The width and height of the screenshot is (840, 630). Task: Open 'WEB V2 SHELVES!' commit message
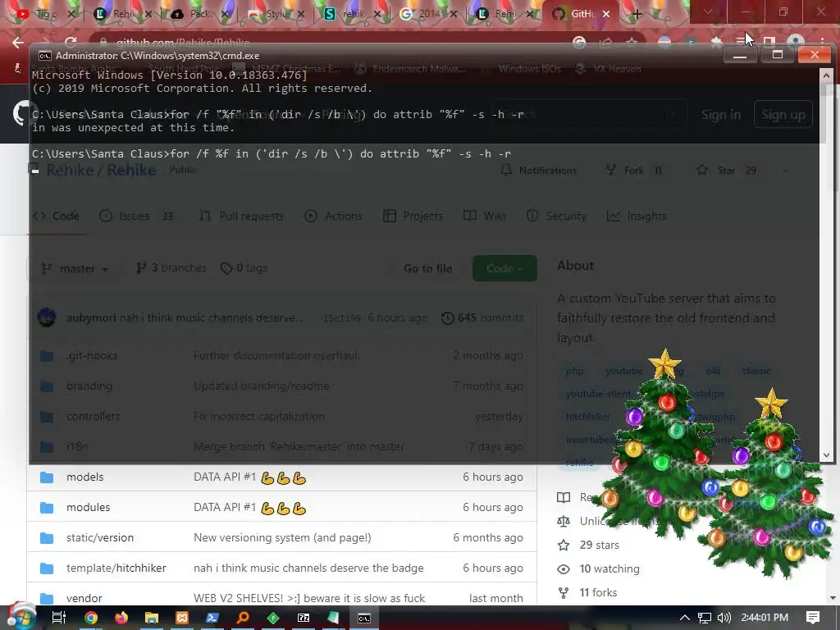pos(309,598)
